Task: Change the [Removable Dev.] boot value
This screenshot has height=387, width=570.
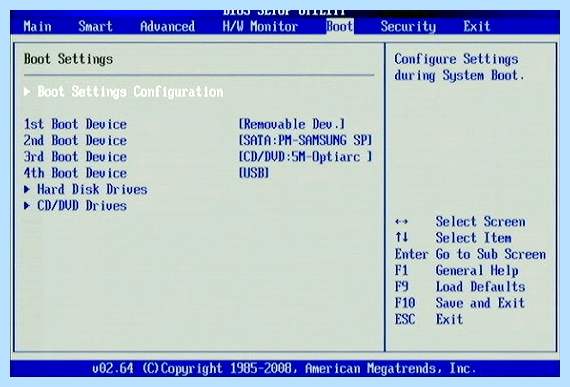Action: (292, 124)
